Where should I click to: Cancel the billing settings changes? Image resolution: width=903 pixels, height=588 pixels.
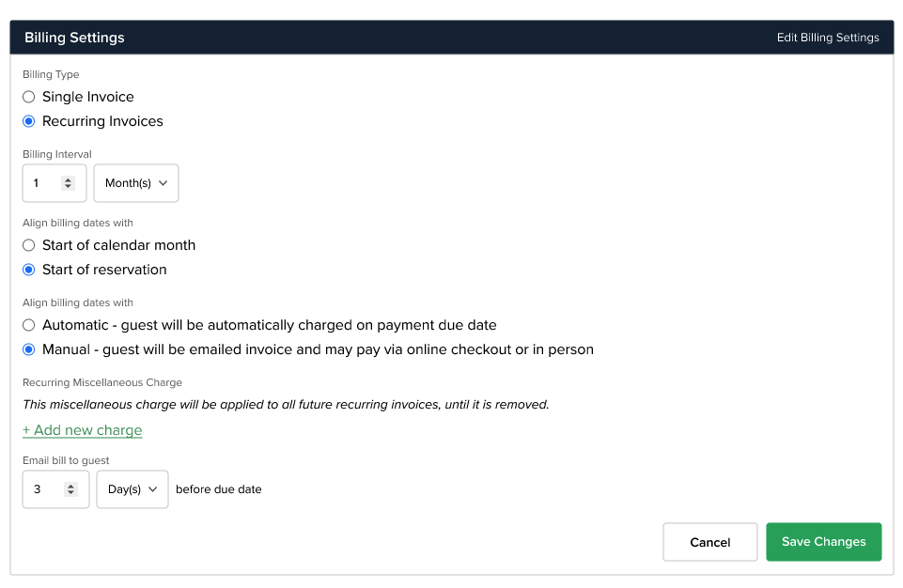click(709, 541)
